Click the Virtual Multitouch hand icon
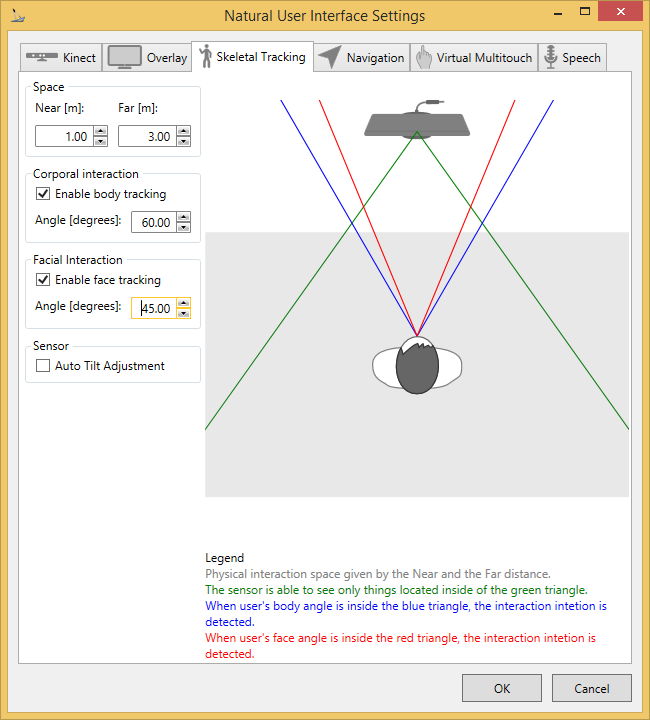The image size is (650, 720). point(423,57)
